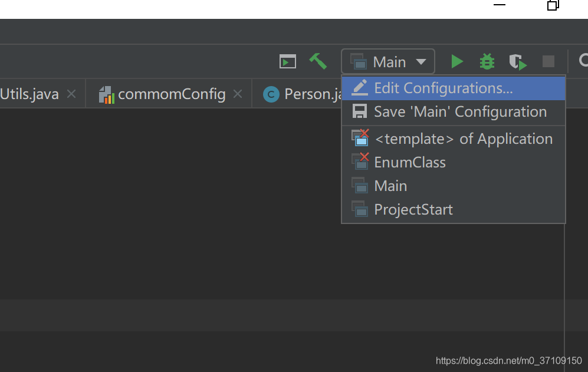The image size is (588, 372).
Task: Click the dropdown arrow next to Main
Action: pyautogui.click(x=421, y=62)
